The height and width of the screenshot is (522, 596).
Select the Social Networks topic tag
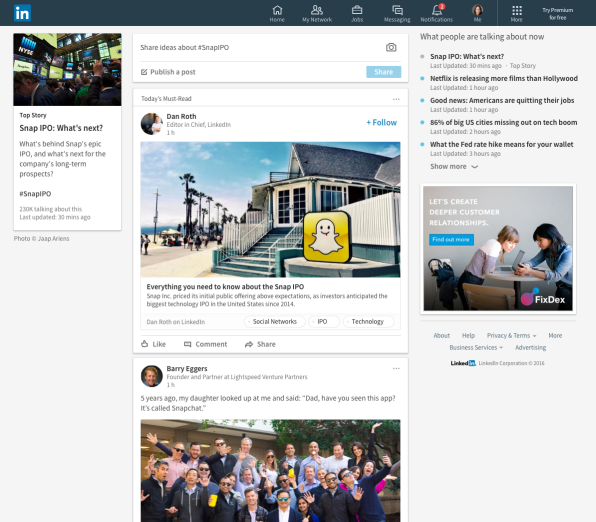click(x=274, y=322)
